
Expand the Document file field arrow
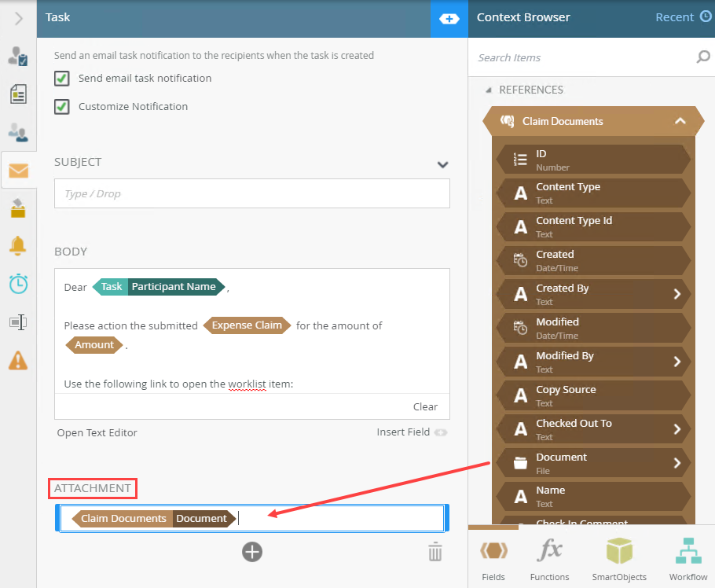tap(677, 463)
